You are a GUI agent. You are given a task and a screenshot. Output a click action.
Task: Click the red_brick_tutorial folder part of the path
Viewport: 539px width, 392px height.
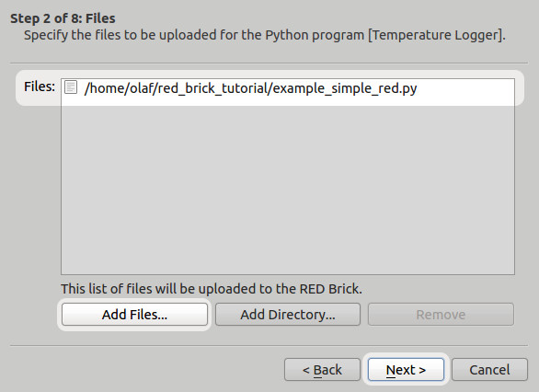212,88
